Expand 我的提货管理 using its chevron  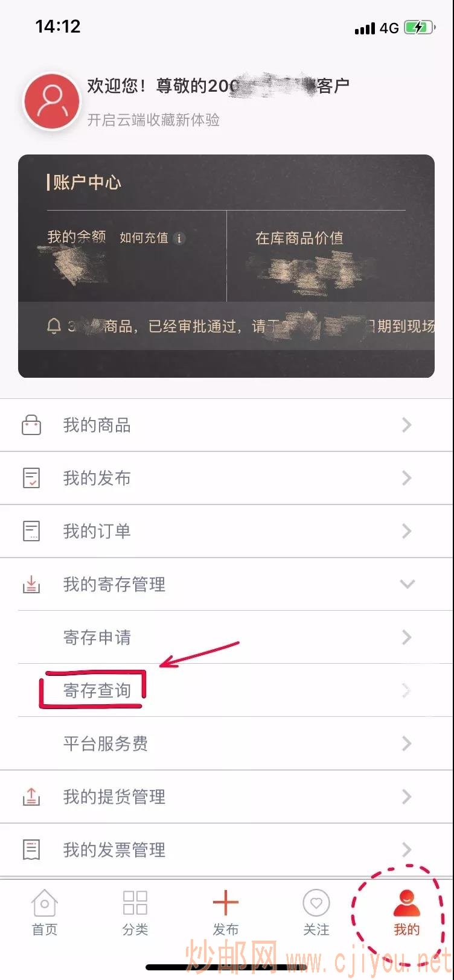coord(407,797)
